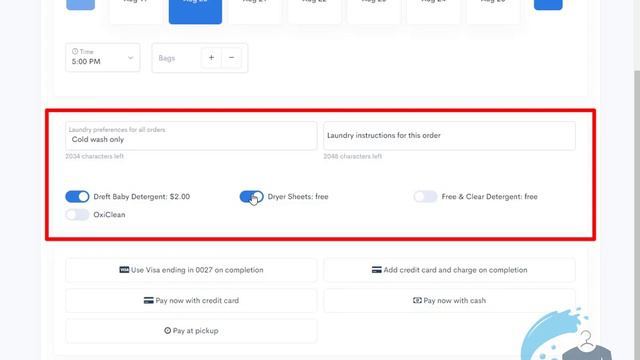Go to next dates with right blue button
The width and height of the screenshot is (640, 360).
point(548,4)
